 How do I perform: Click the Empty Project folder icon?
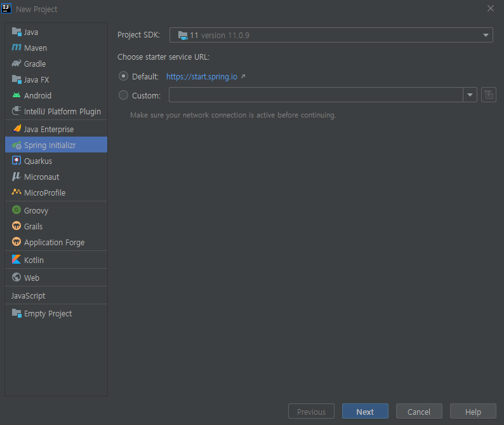(17, 313)
